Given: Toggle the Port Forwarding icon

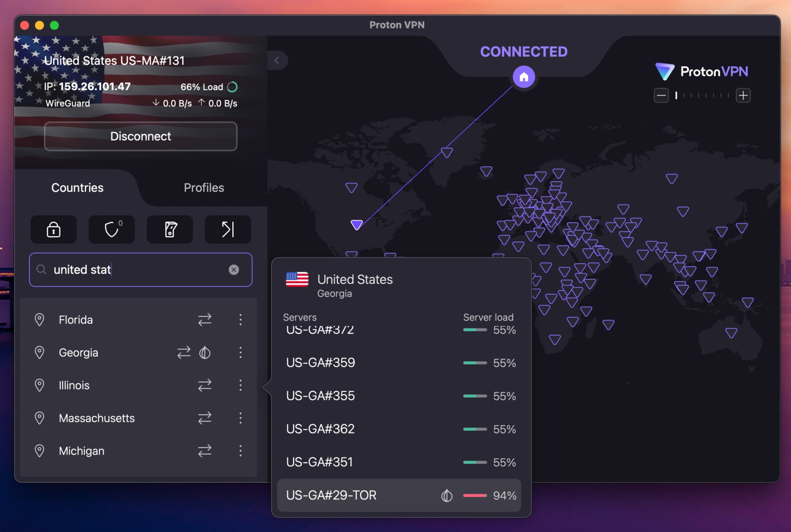Looking at the screenshot, I should tap(228, 229).
